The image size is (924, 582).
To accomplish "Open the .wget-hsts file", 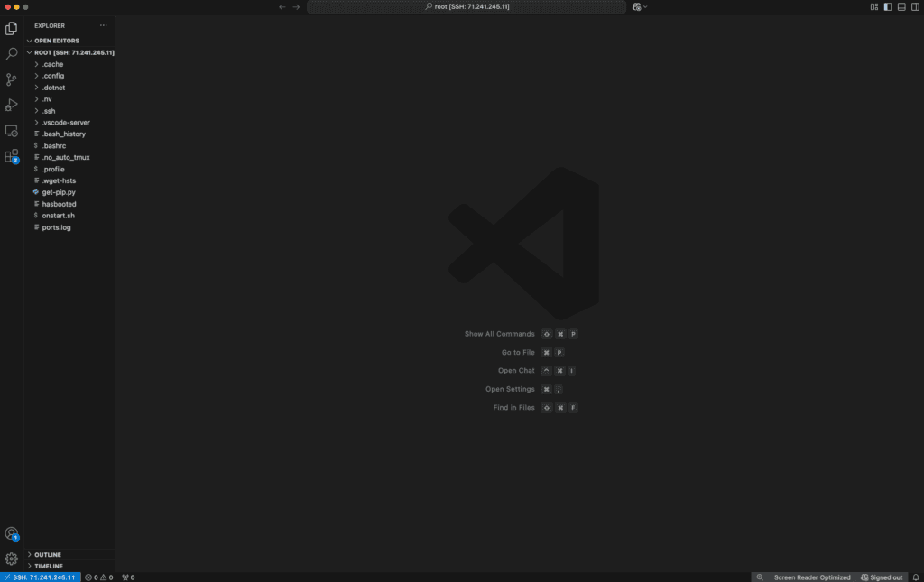I will click(x=69, y=180).
